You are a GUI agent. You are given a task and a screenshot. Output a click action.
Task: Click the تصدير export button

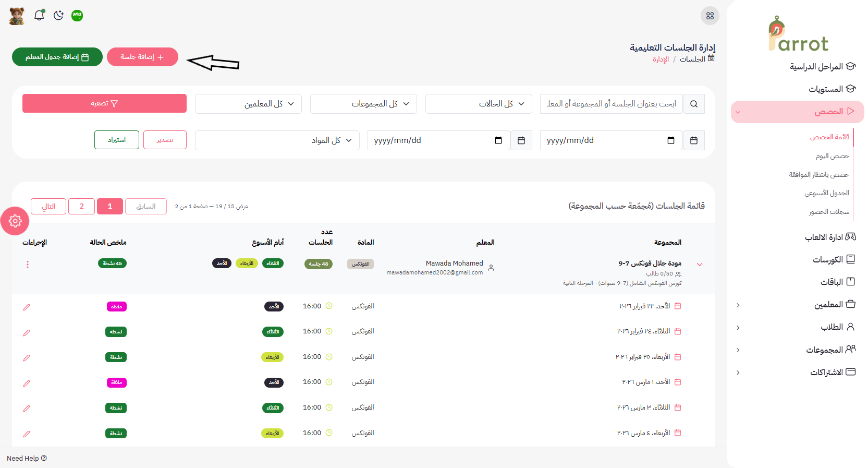tap(165, 140)
